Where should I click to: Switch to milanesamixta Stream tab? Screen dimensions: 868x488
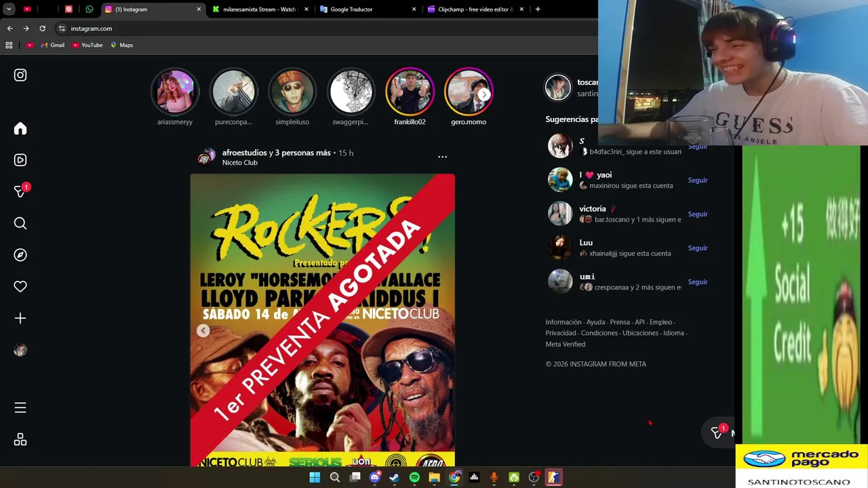[x=260, y=9]
